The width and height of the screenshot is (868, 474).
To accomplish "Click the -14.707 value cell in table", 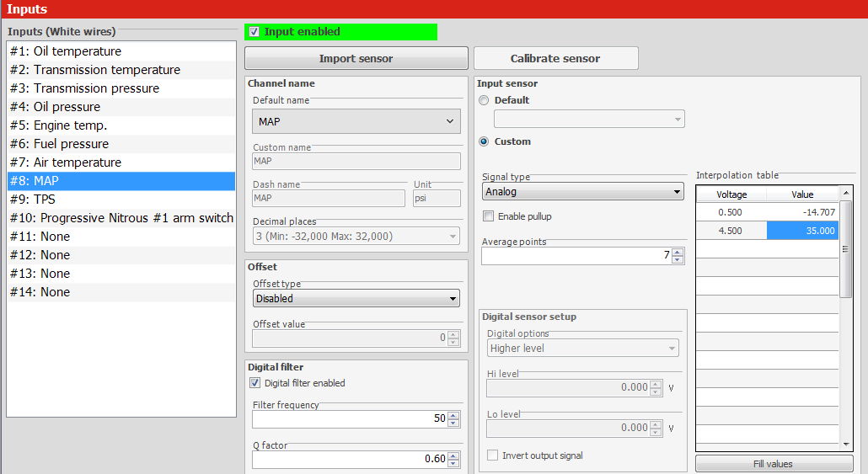I will (802, 212).
